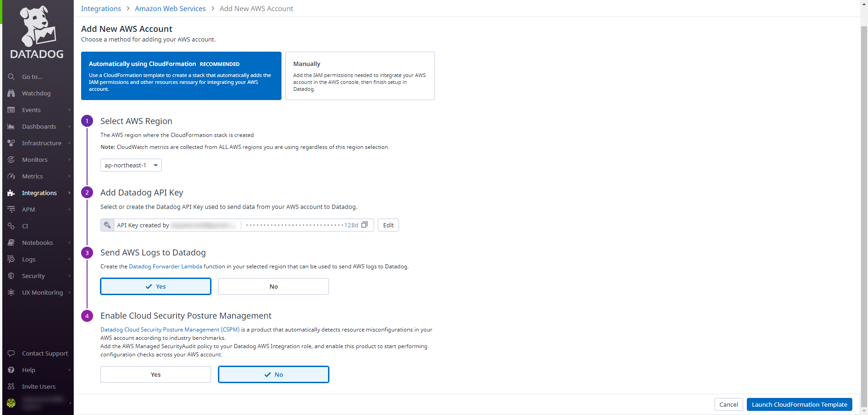The image size is (868, 415).
Task: Expand the Dashboards submenu arrow
Action: point(70,126)
